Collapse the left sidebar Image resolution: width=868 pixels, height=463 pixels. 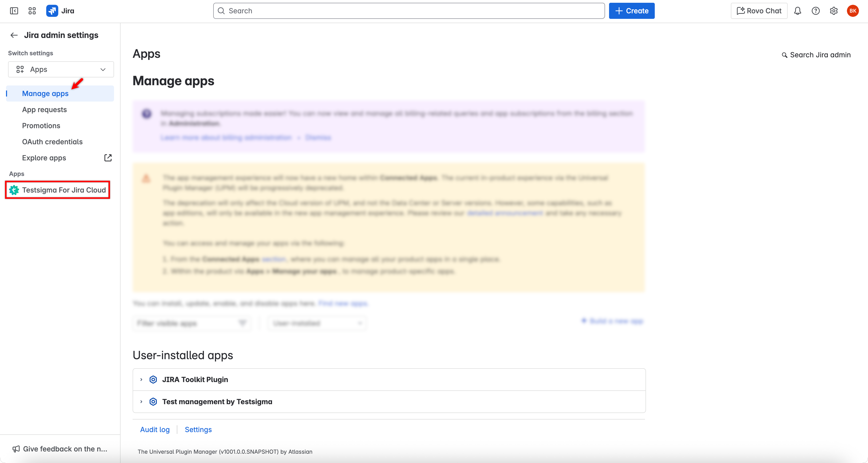pos(14,11)
